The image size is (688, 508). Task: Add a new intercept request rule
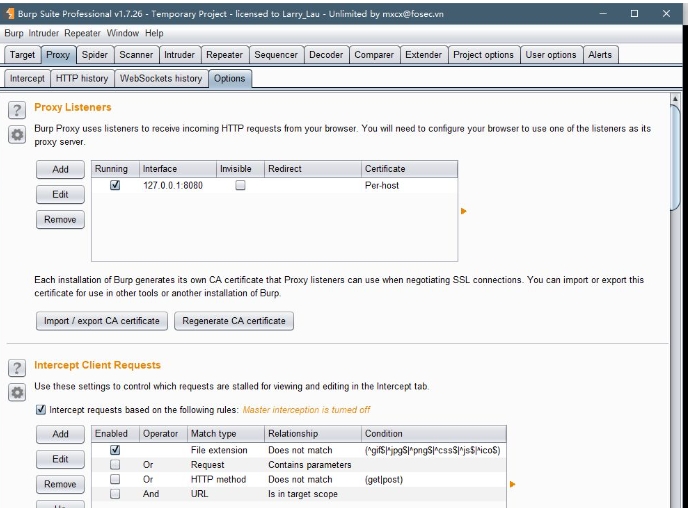60,434
